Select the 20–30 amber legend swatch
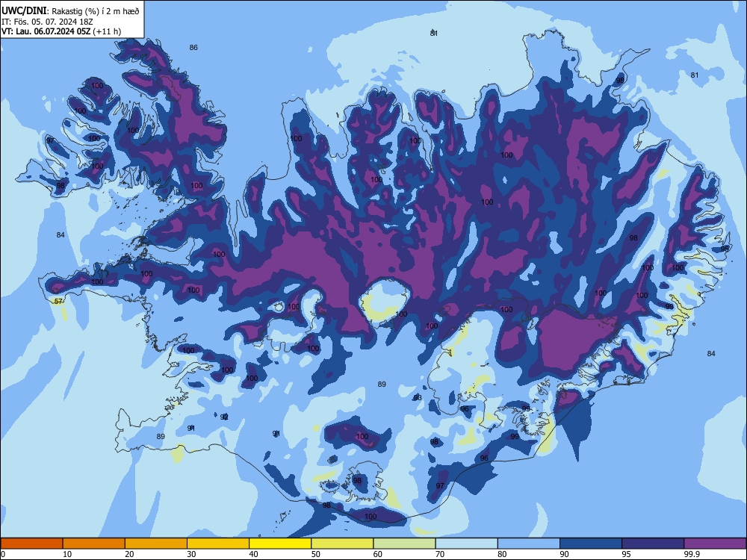Screen dimensions: 747x560 pyautogui.click(x=156, y=544)
